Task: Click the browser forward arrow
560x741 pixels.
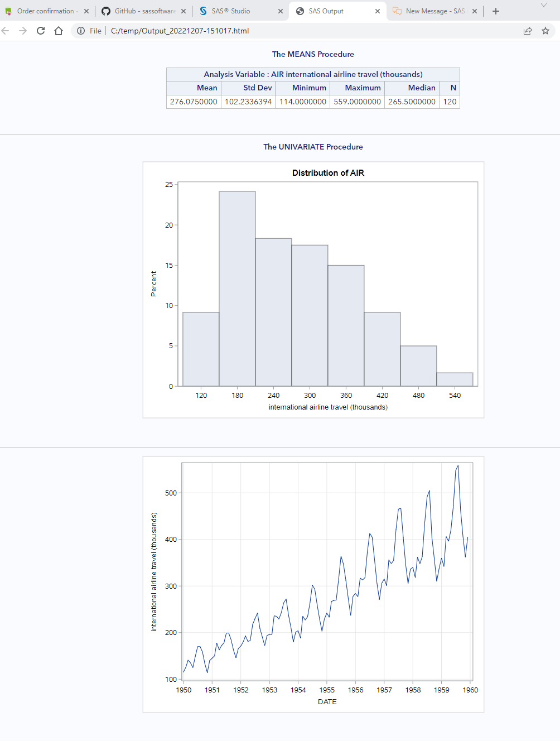Action: tap(23, 31)
